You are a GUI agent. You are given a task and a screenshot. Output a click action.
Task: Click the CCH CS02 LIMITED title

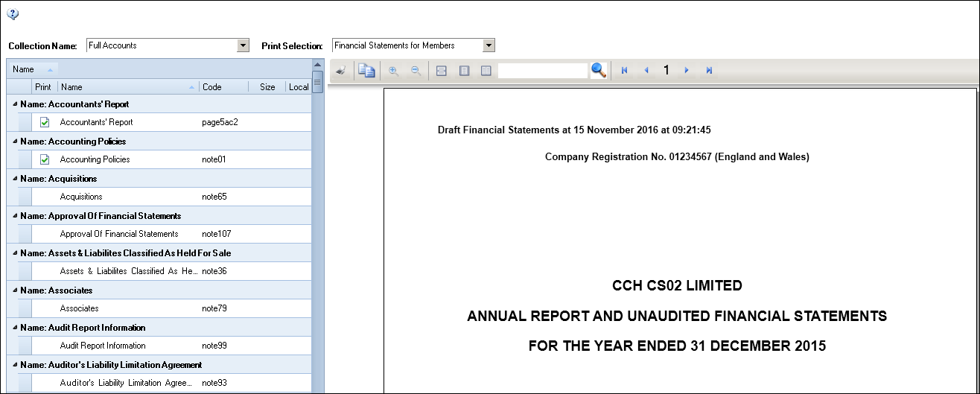tap(677, 285)
